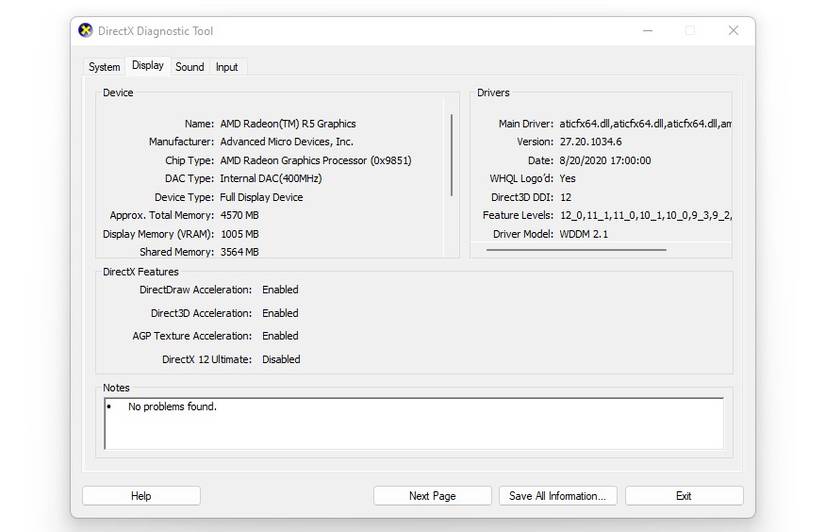Viewport: 825px width, 532px height.
Task: Click the WHQL Logo'd value 'Yes'
Action: (x=567, y=178)
